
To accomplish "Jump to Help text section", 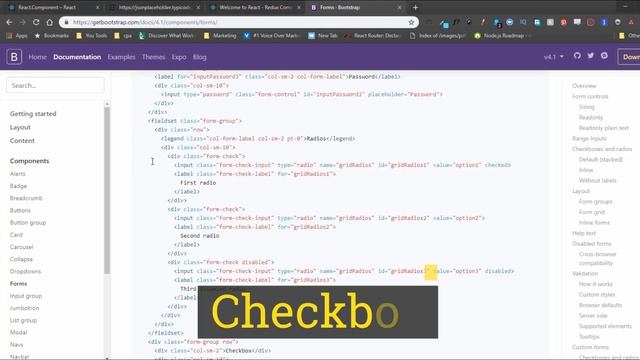I will [584, 233].
